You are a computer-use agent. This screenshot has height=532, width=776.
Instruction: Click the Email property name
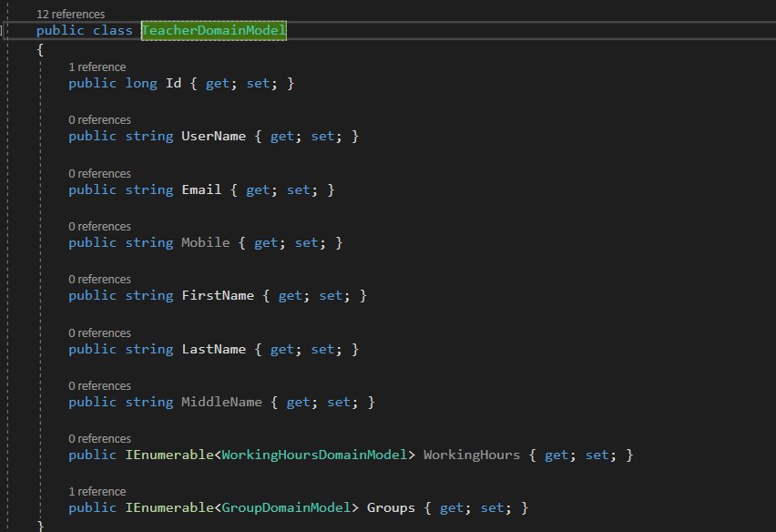tap(201, 189)
